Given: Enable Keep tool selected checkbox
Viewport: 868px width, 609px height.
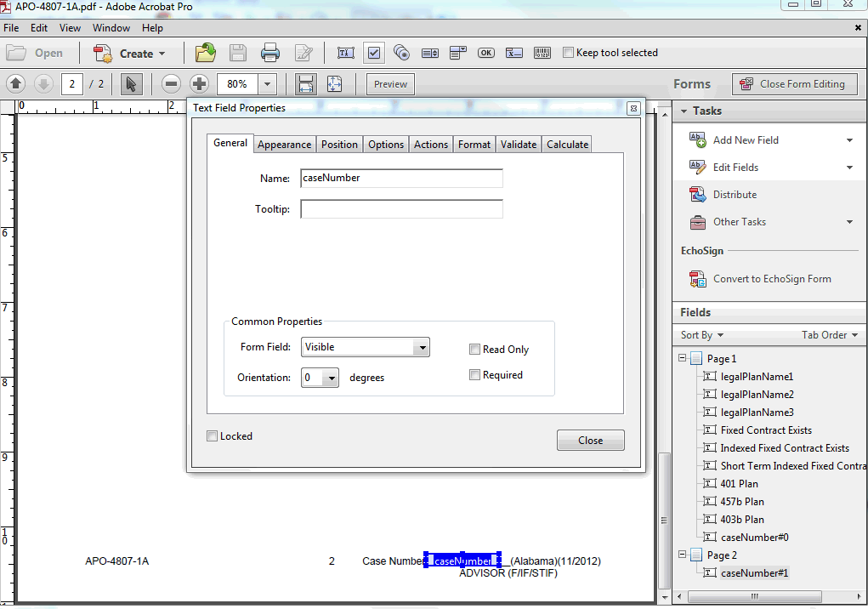Looking at the screenshot, I should [x=569, y=53].
